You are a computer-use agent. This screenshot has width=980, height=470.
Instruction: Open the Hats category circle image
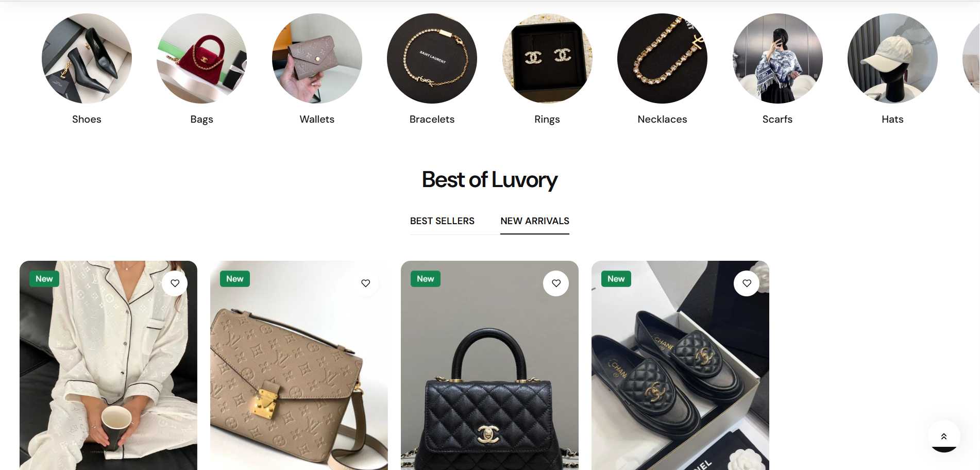pos(892,58)
